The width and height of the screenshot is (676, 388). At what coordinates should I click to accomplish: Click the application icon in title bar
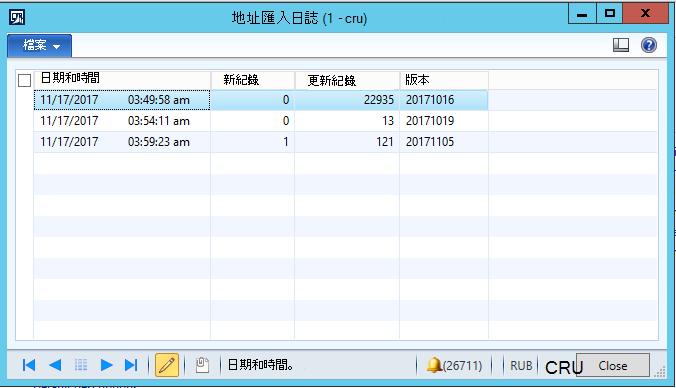(17, 17)
